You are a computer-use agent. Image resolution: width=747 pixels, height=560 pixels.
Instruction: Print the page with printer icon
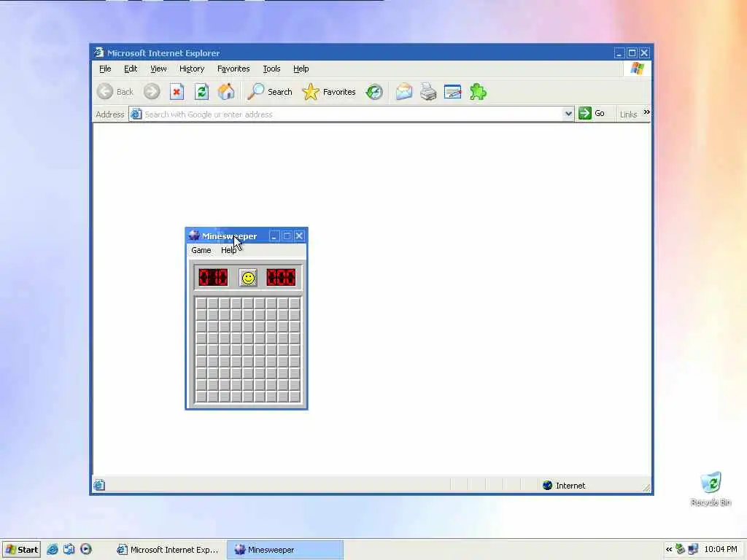tap(428, 92)
